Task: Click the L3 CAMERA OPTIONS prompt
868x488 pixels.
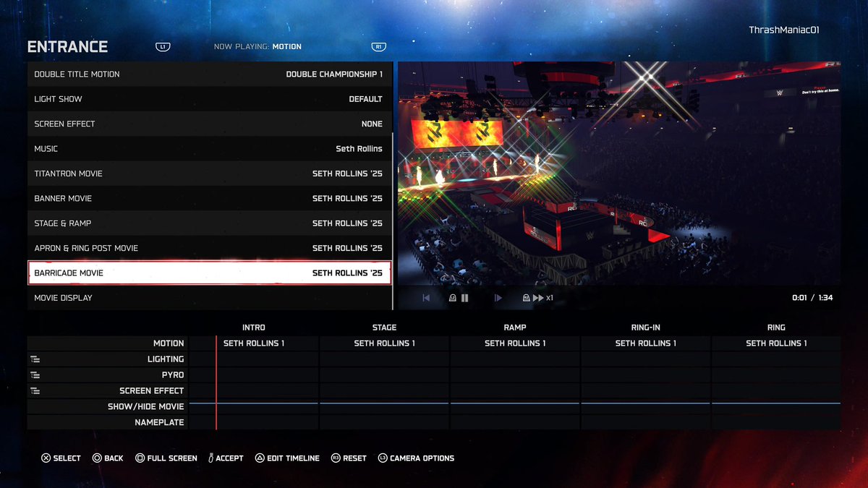Action: pos(416,458)
